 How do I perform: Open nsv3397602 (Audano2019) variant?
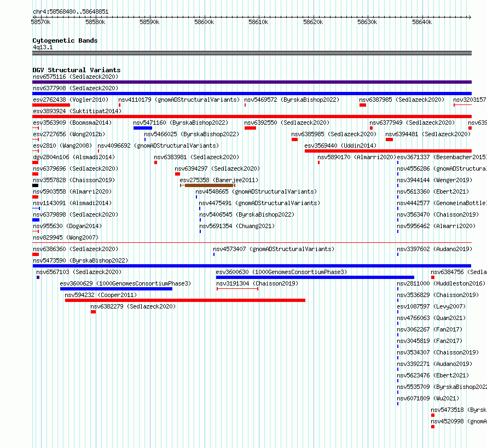434,249
